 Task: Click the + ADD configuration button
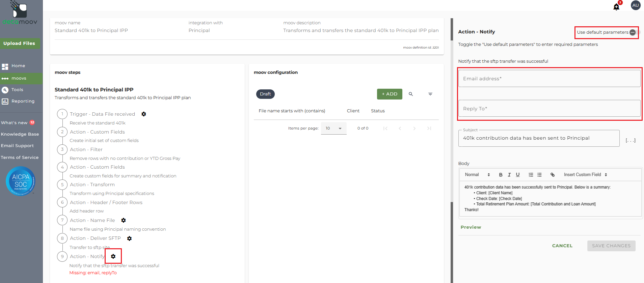[390, 94]
